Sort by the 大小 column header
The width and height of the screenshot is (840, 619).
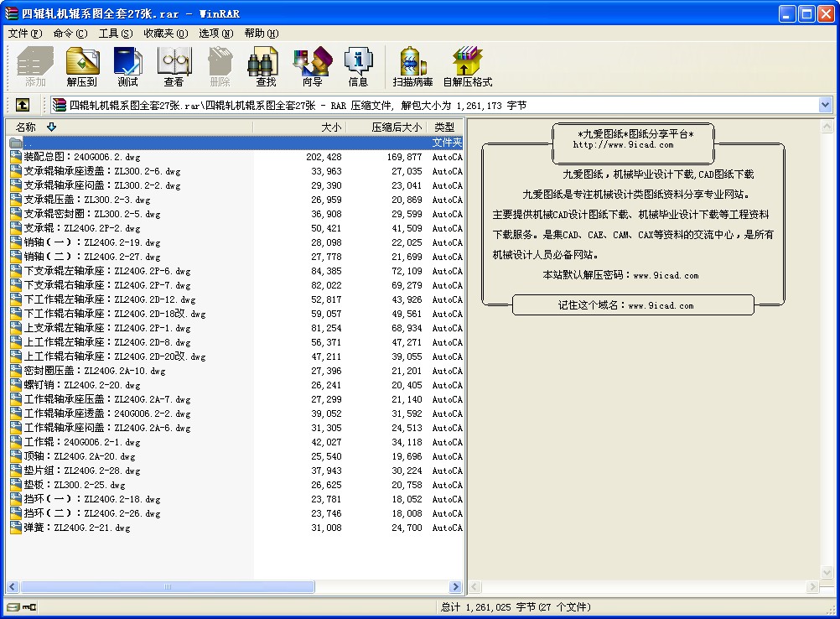click(299, 127)
